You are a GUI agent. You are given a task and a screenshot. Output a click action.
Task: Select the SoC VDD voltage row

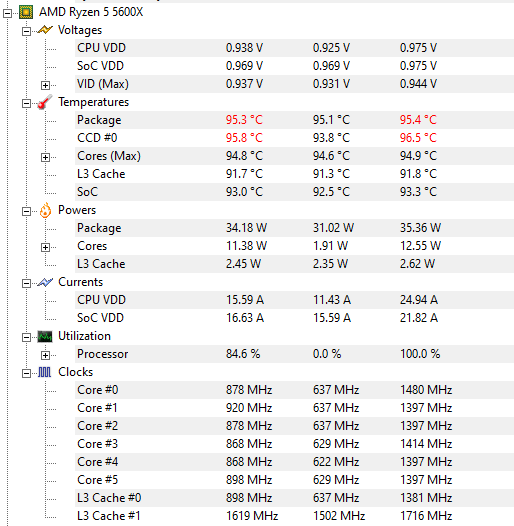pos(295,66)
